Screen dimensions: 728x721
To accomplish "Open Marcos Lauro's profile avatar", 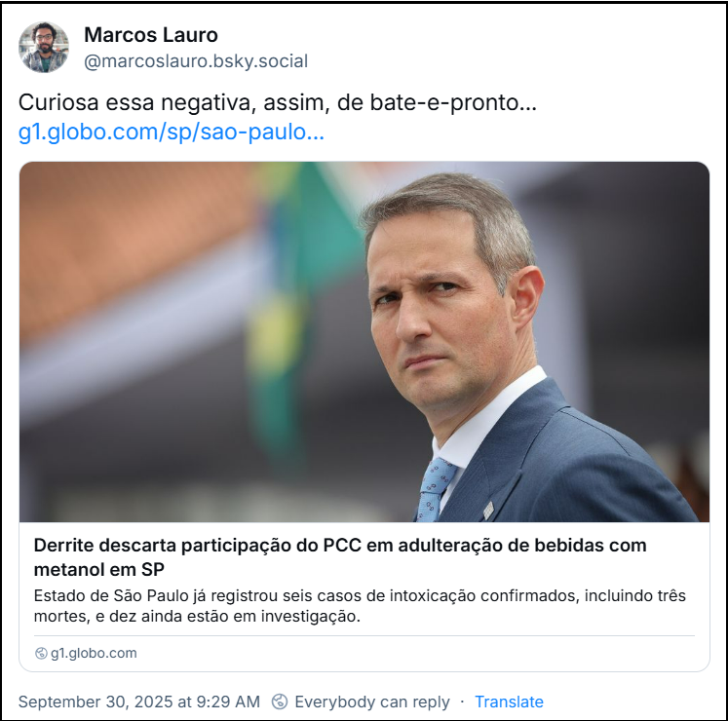I will click(x=44, y=47).
